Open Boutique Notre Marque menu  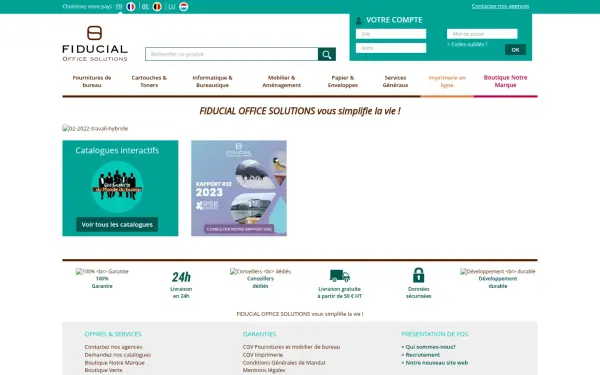tap(505, 81)
